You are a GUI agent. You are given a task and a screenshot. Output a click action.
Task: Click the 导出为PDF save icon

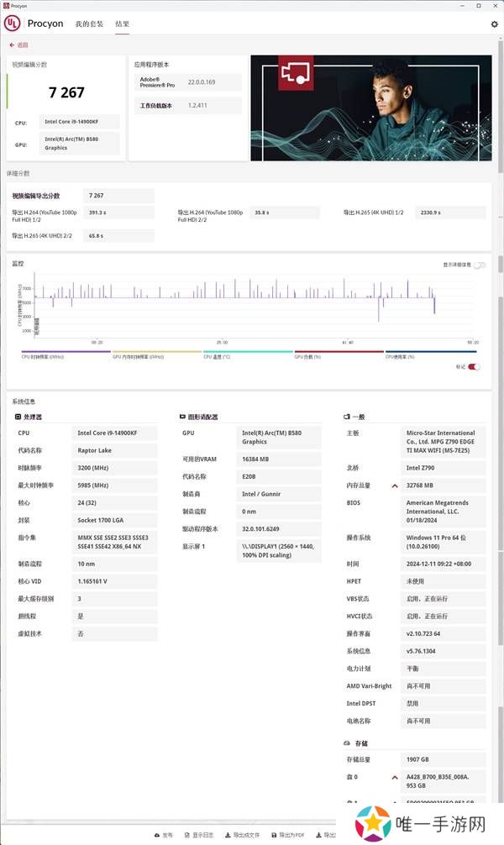point(275,835)
